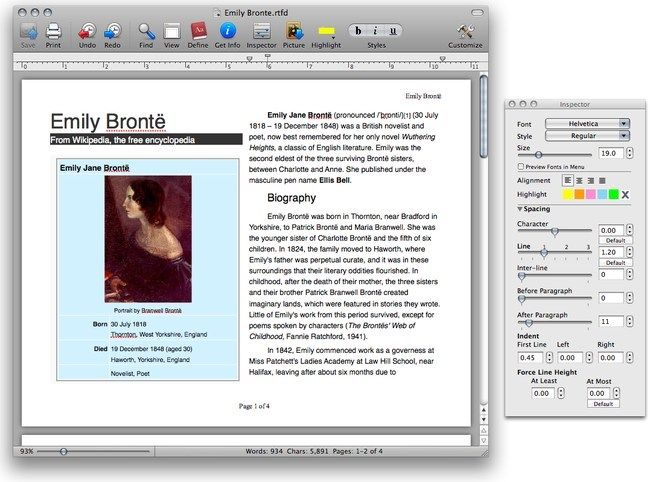The height and width of the screenshot is (482, 650).
Task: Enable Preview Fonts in Menu checkbox
Action: (521, 167)
